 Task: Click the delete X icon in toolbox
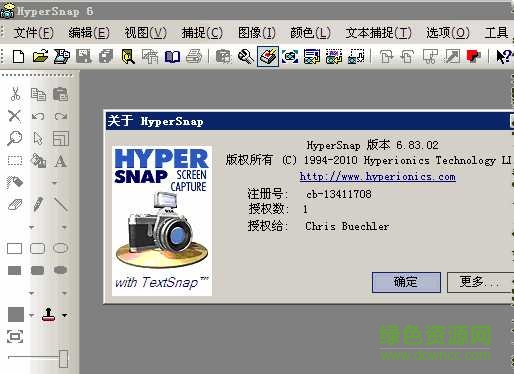point(14,116)
